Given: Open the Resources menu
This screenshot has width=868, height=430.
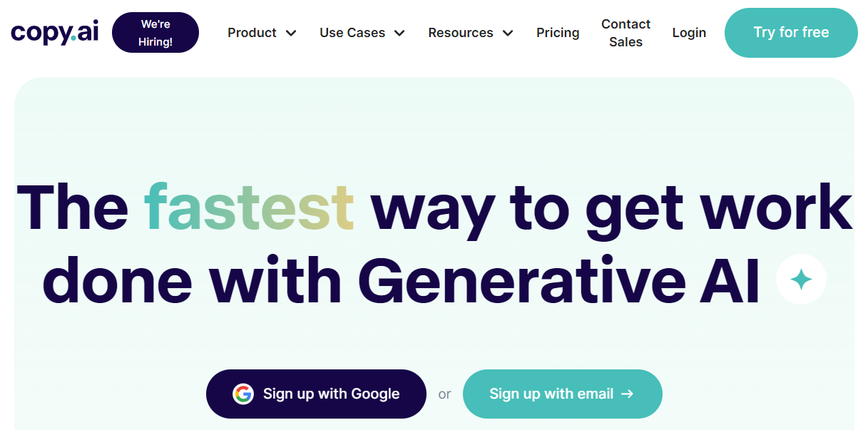Looking at the screenshot, I should coord(461,33).
